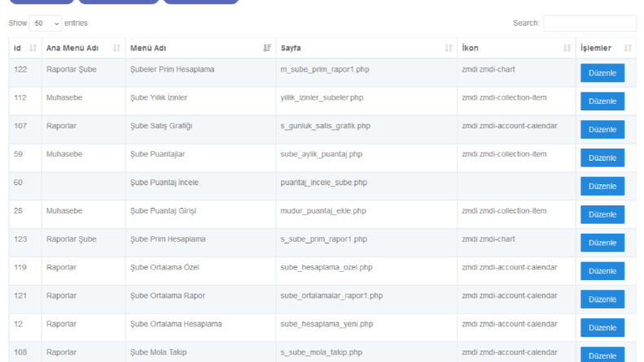Edit the Şube Satış Grafiği row

pyautogui.click(x=602, y=130)
